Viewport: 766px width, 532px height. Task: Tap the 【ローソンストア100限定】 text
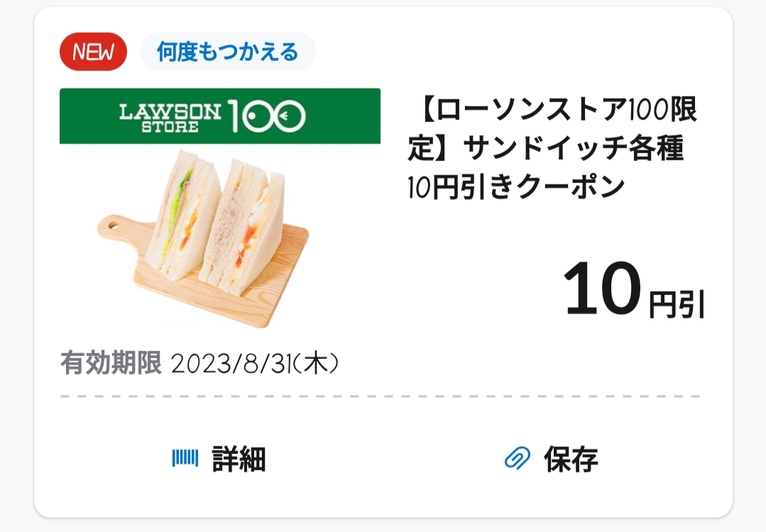click(554, 111)
